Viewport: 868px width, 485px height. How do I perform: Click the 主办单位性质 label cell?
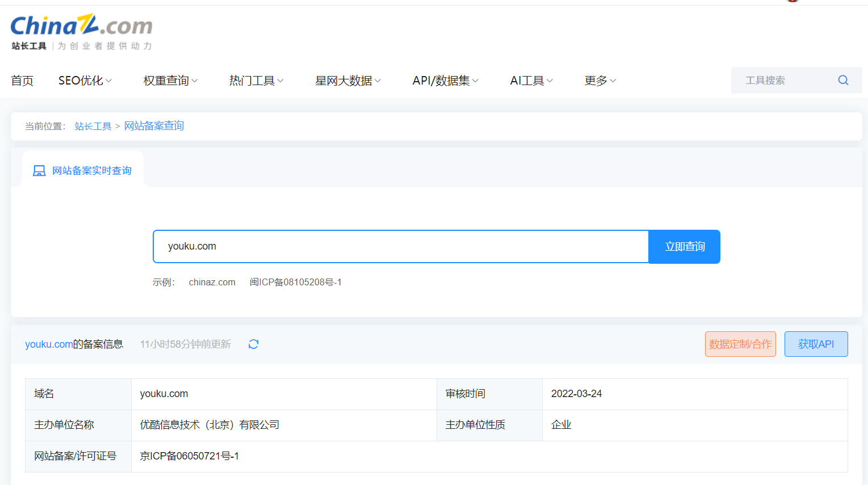[489, 425]
